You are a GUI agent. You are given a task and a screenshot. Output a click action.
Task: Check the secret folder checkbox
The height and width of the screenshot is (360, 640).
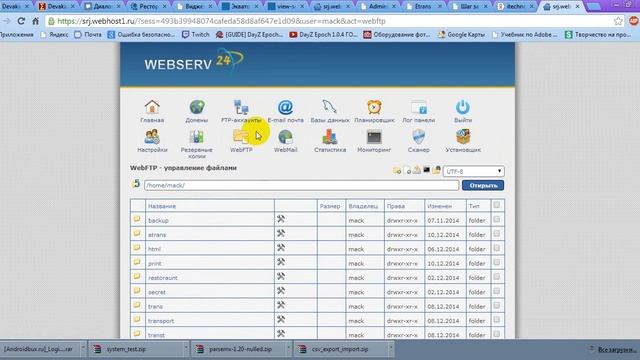(x=496, y=291)
